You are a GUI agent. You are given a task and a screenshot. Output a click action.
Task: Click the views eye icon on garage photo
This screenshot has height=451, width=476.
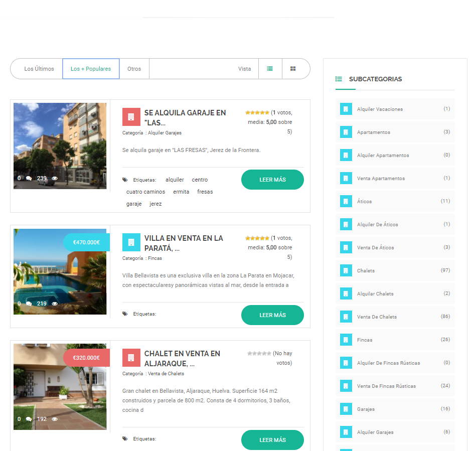(55, 178)
